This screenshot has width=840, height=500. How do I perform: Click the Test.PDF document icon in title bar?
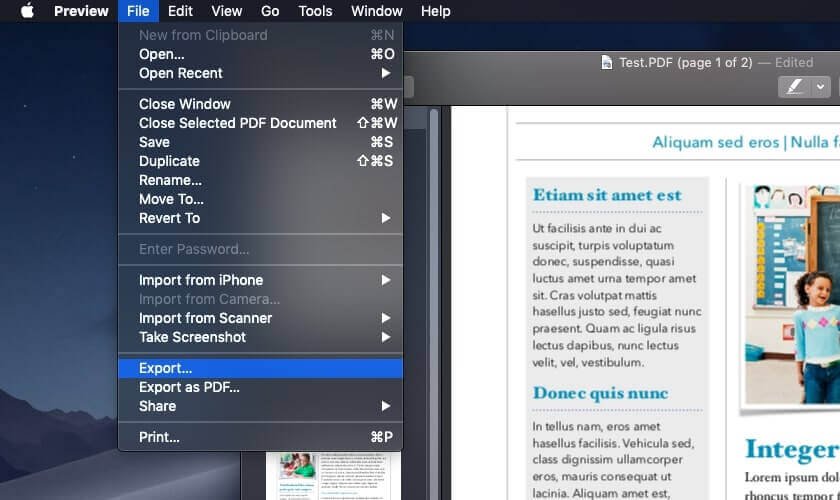click(x=606, y=63)
